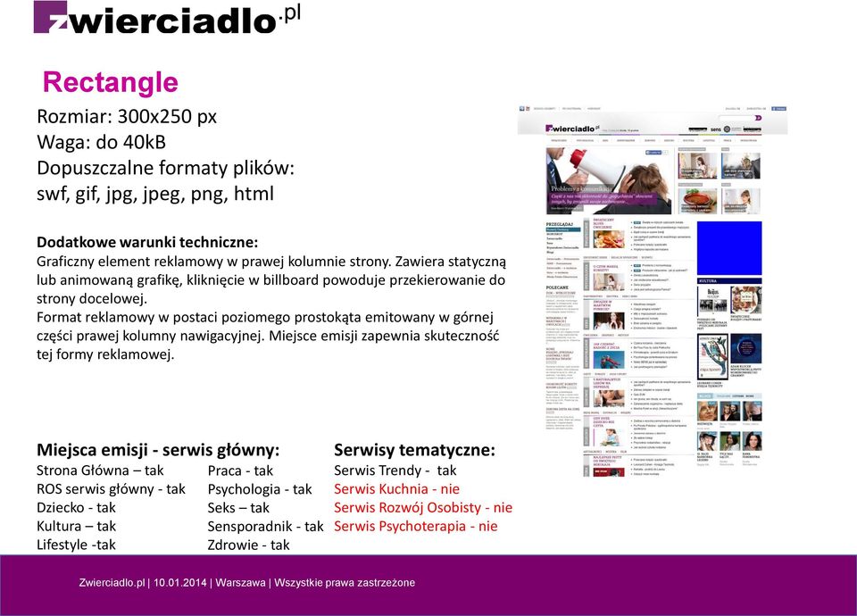The width and height of the screenshot is (857, 616).
Task: Click the file formats line 'swf, gif, jpg, jpeg, png, html'
Action: click(x=155, y=194)
